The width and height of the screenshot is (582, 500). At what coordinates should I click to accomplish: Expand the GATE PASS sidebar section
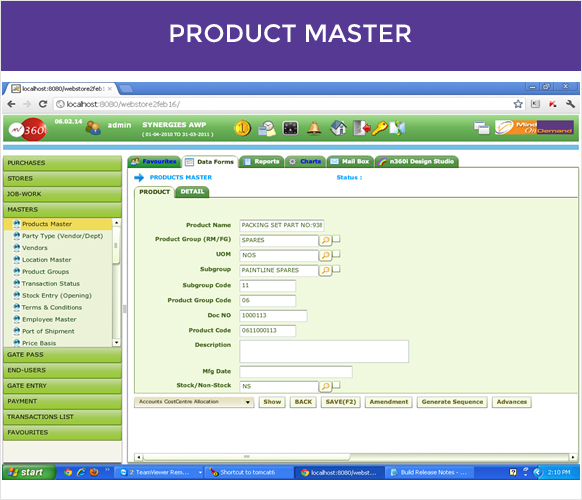coord(62,355)
